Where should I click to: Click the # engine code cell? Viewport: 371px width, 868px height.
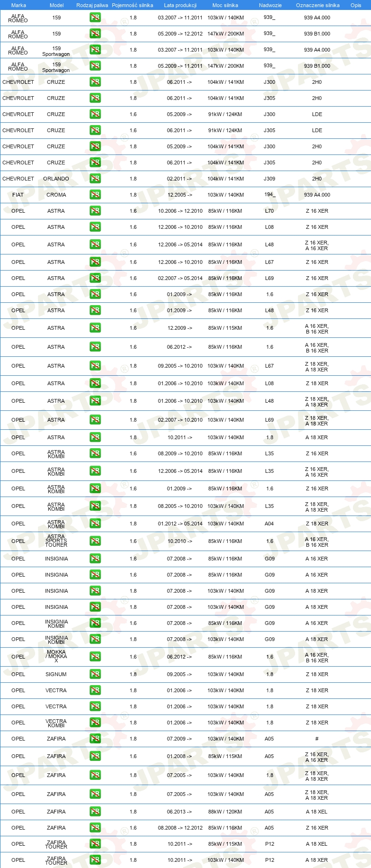pos(317,739)
